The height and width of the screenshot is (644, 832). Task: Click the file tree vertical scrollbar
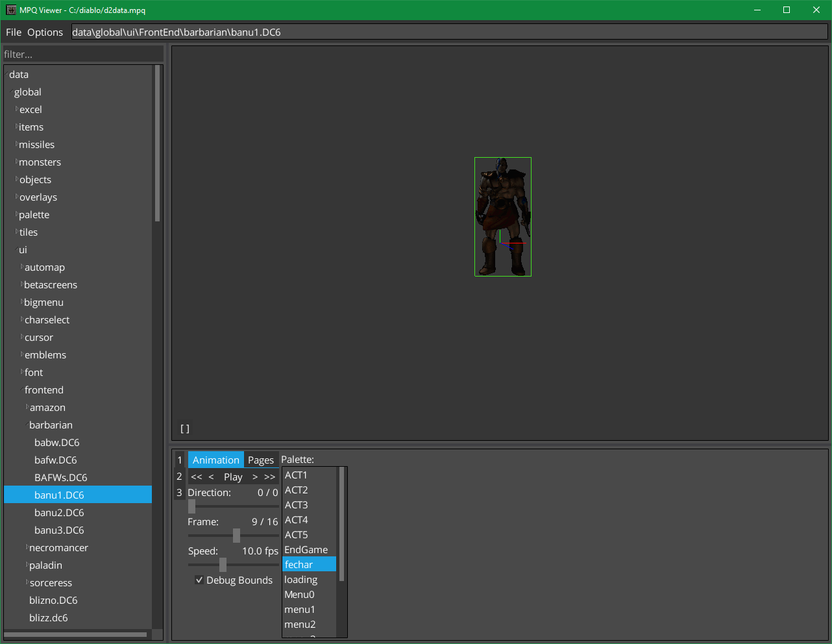pyautogui.click(x=157, y=143)
